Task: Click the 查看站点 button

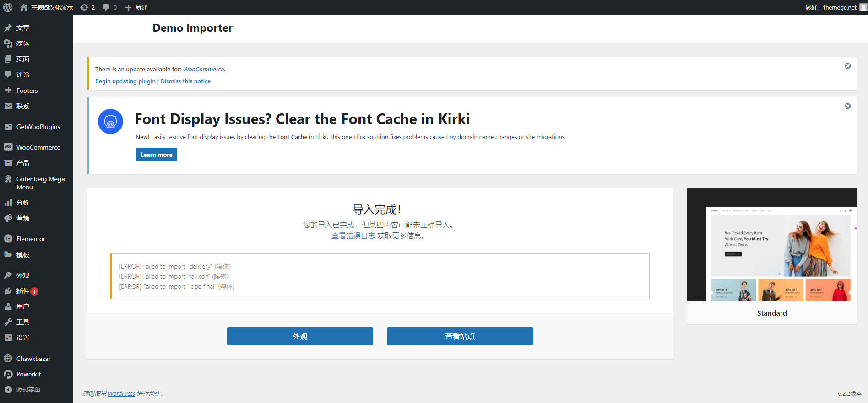Action: [x=460, y=336]
